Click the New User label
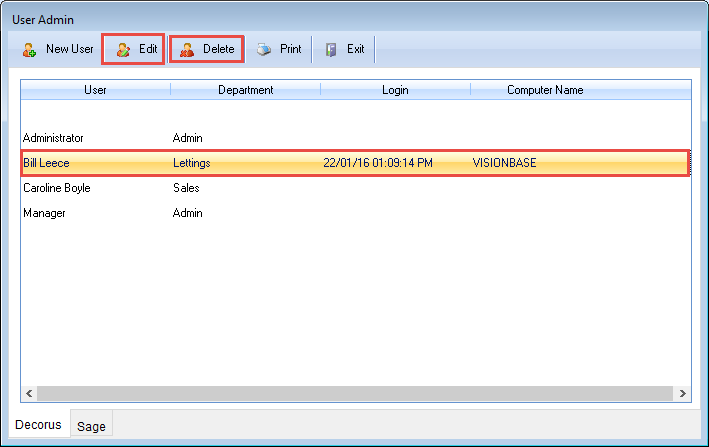709x447 pixels. [70, 49]
